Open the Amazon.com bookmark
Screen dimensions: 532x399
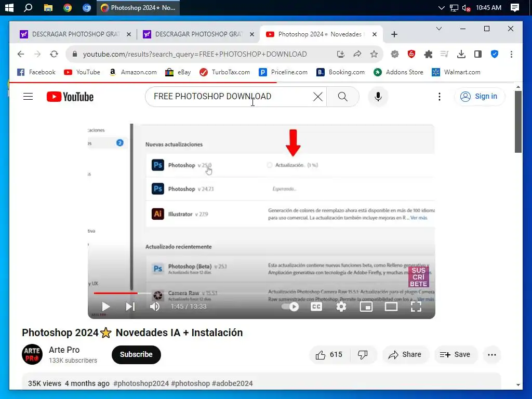point(133,72)
